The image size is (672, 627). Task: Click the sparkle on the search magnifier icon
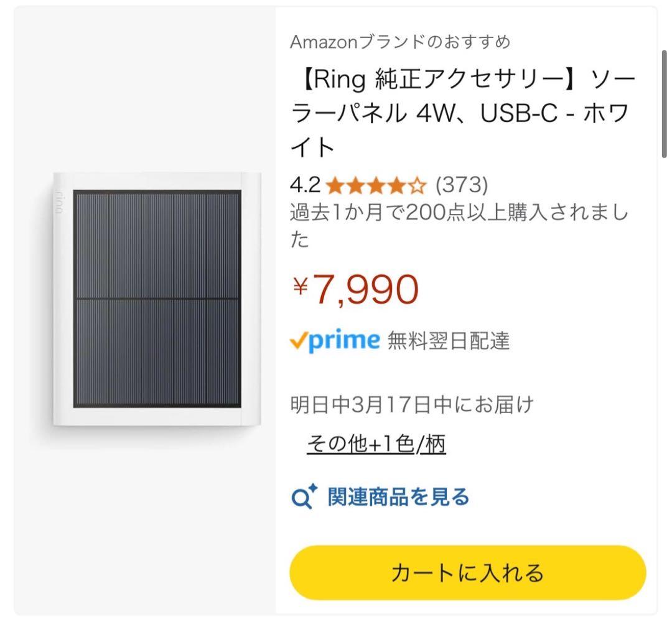pyautogui.click(x=312, y=487)
